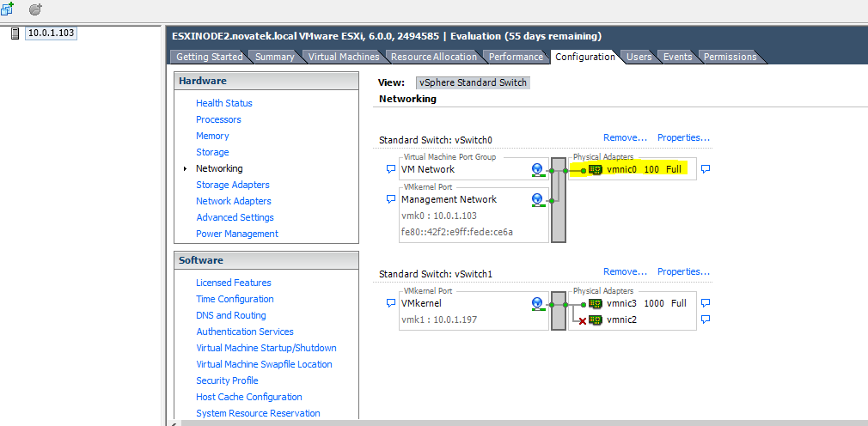Click the left arrow of the horizontal scrollbar
Screen dimensions: 868x426
pyautogui.click(x=174, y=423)
